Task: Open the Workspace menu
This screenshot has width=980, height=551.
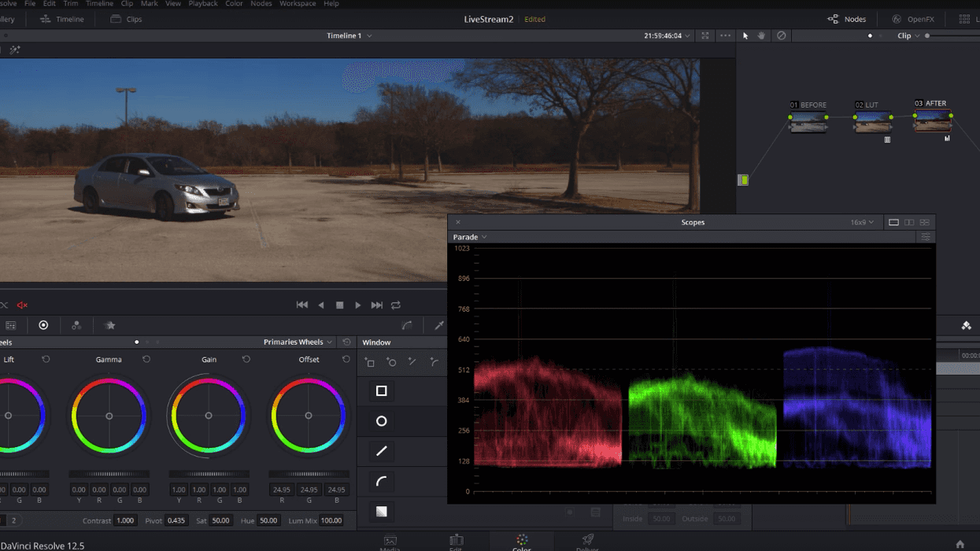Action: [x=298, y=4]
